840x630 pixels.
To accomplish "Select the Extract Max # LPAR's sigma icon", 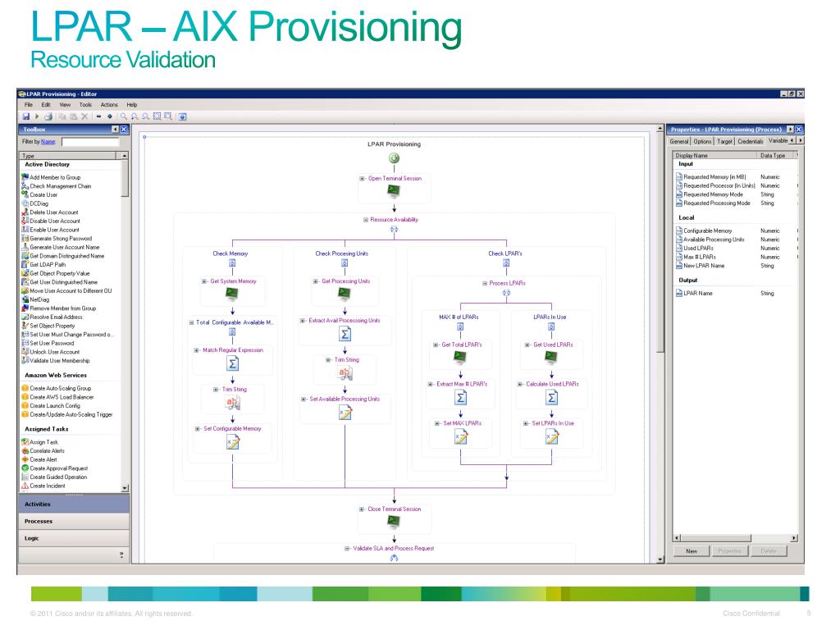I will 461,398.
